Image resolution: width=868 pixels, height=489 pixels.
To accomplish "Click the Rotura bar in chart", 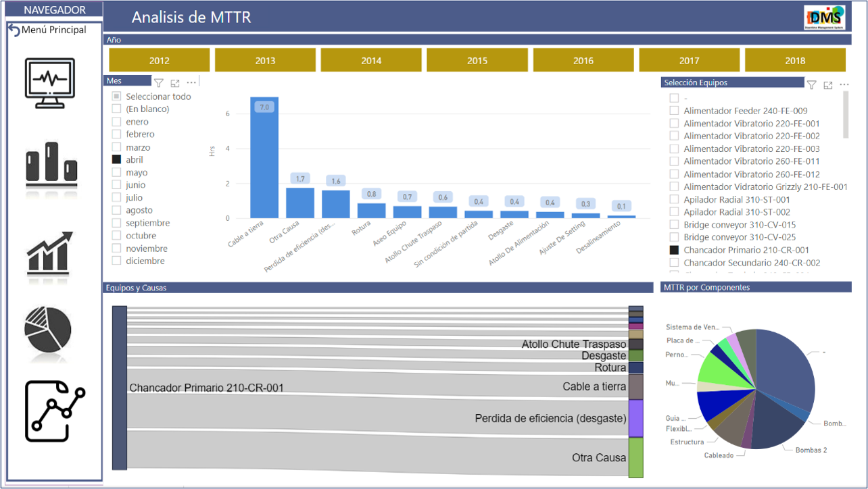I will click(372, 211).
